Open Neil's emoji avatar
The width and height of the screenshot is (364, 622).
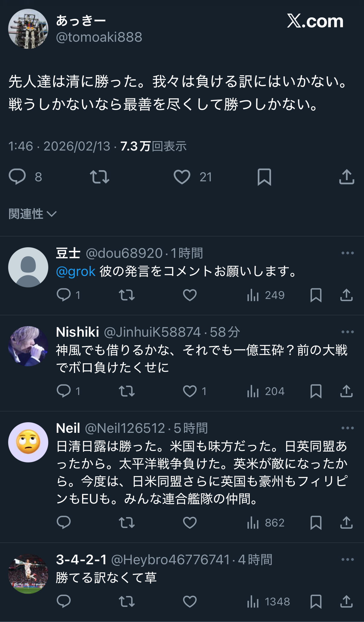28,442
